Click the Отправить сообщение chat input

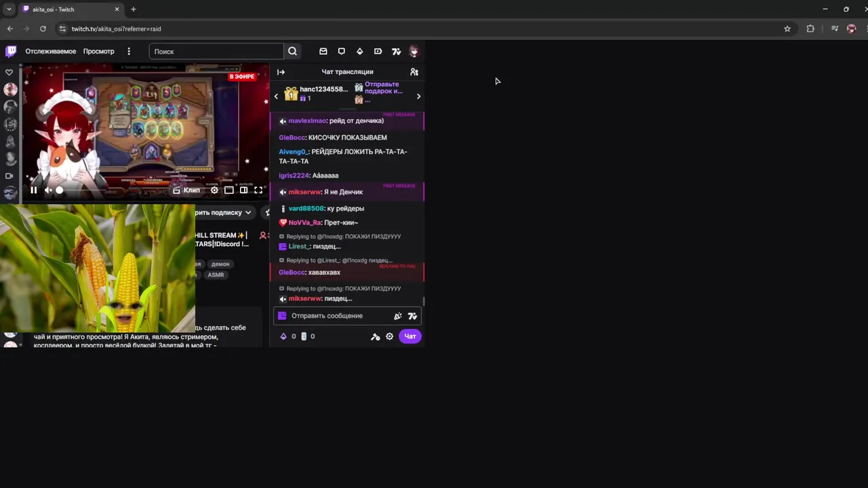(x=348, y=316)
